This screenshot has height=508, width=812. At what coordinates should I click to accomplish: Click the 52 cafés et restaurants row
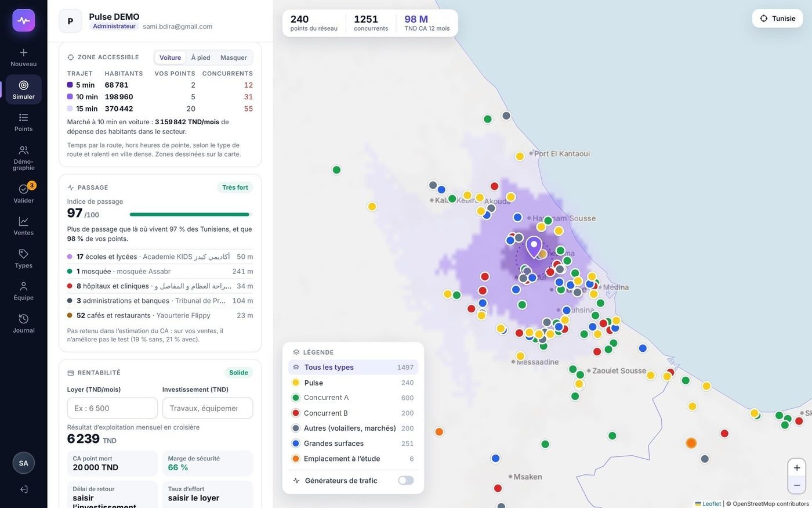pos(160,315)
